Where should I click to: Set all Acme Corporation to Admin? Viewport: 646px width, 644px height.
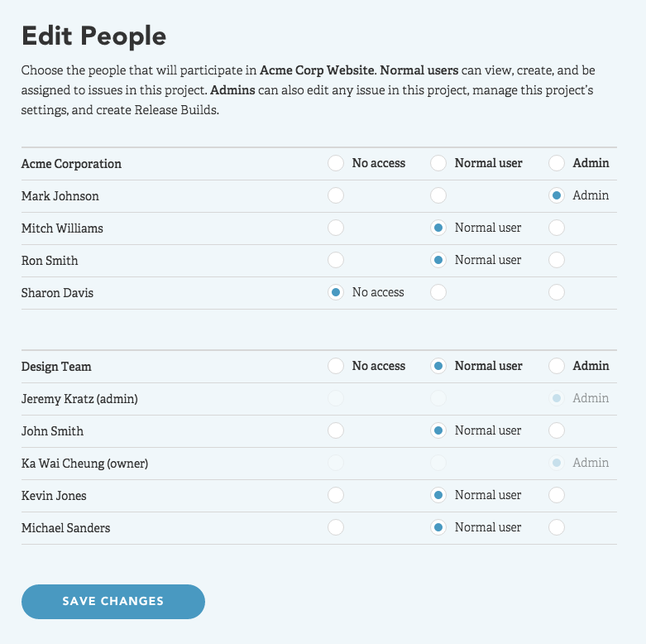click(557, 163)
